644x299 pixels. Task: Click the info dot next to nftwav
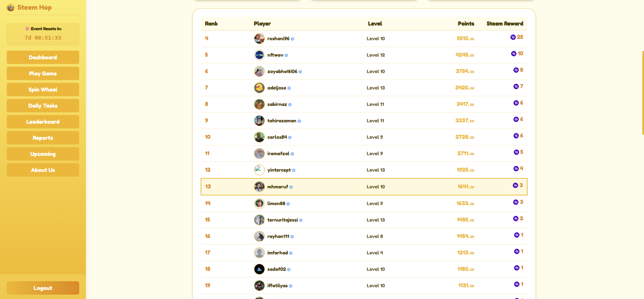[x=286, y=56]
